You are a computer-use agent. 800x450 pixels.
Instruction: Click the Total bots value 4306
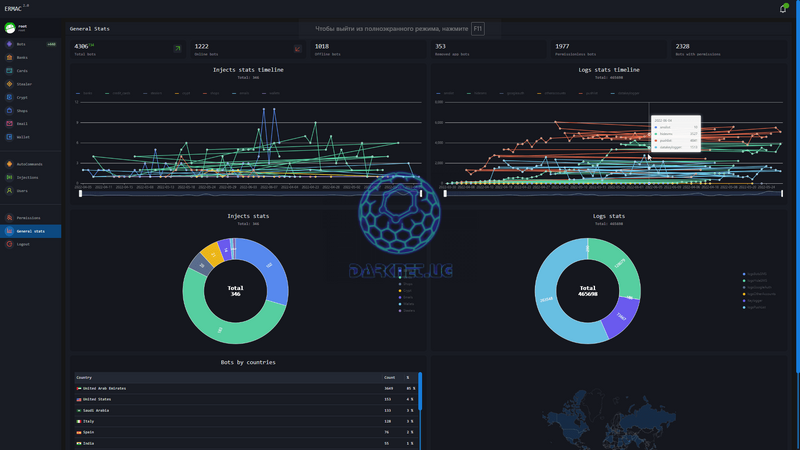pos(81,46)
